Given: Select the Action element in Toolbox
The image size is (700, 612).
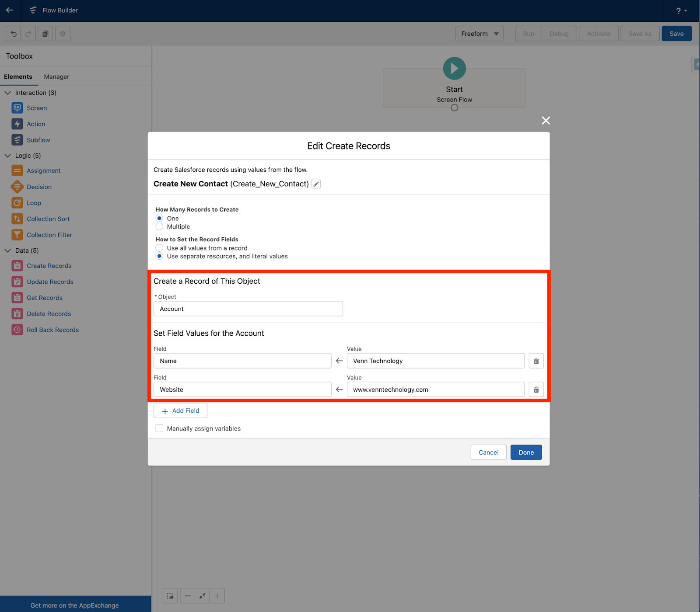Looking at the screenshot, I should pyautogui.click(x=36, y=124).
